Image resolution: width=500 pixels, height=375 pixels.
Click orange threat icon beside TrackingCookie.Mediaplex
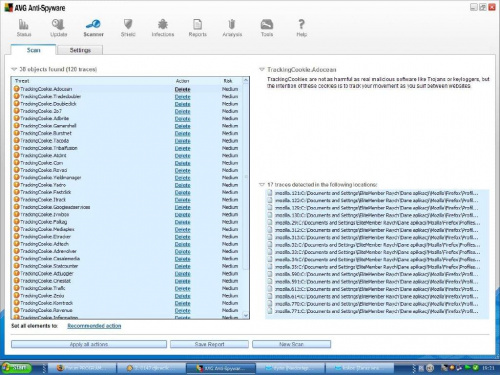(16, 229)
